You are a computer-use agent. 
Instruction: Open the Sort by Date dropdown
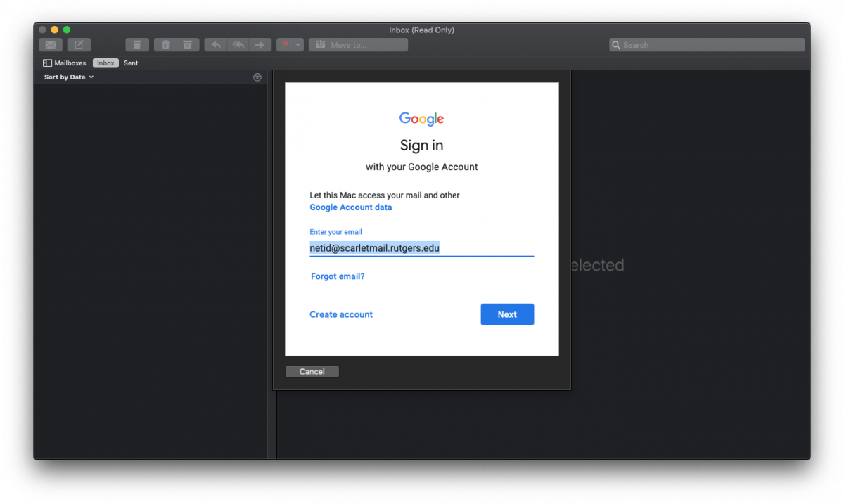click(66, 77)
